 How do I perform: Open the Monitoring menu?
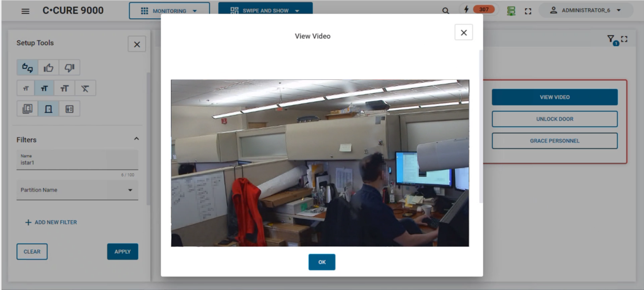click(x=169, y=11)
